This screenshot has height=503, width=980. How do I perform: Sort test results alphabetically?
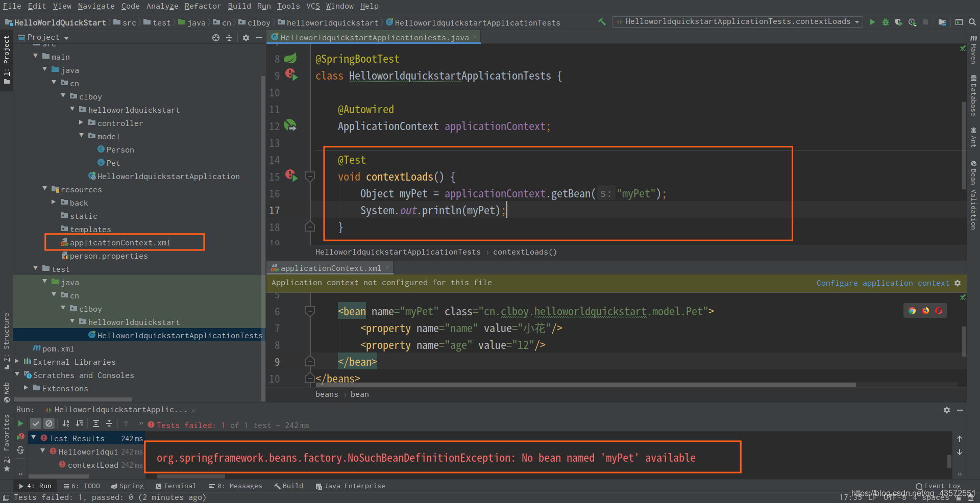click(x=66, y=423)
